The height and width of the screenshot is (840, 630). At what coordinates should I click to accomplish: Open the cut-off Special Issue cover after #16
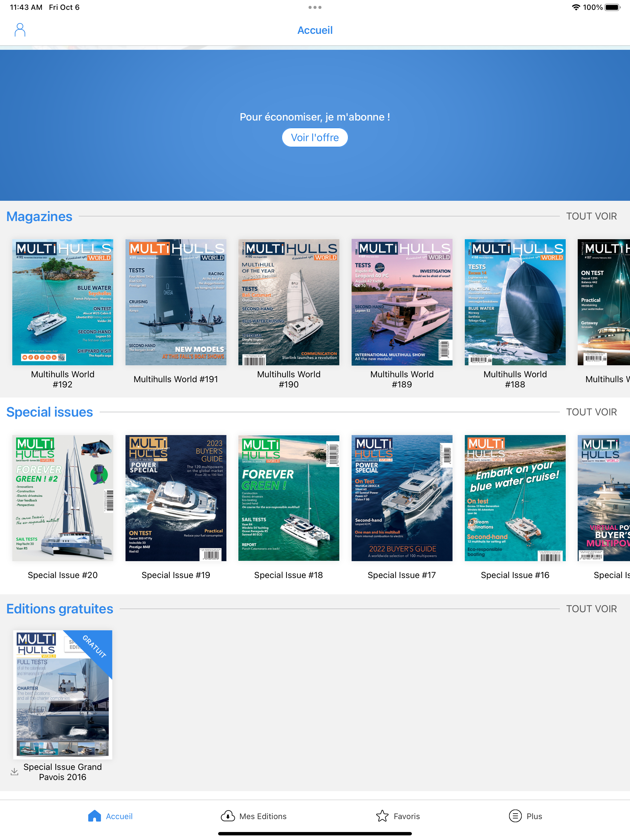(604, 498)
